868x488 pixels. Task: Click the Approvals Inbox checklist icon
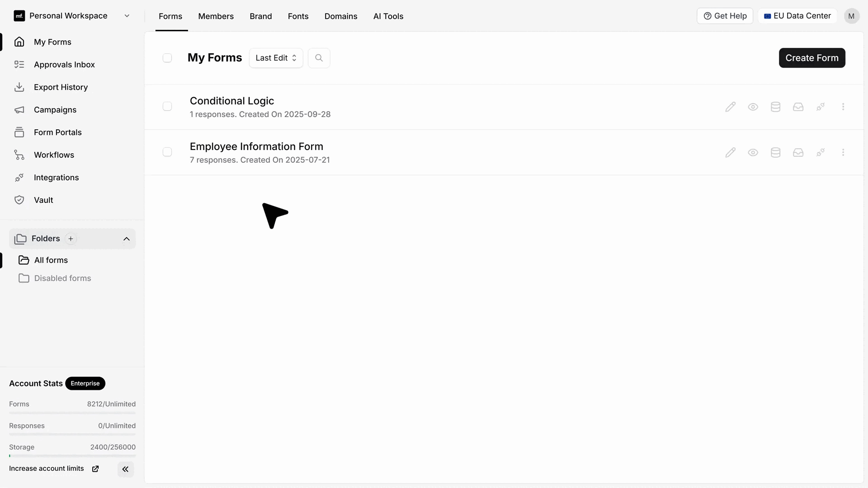(x=19, y=64)
